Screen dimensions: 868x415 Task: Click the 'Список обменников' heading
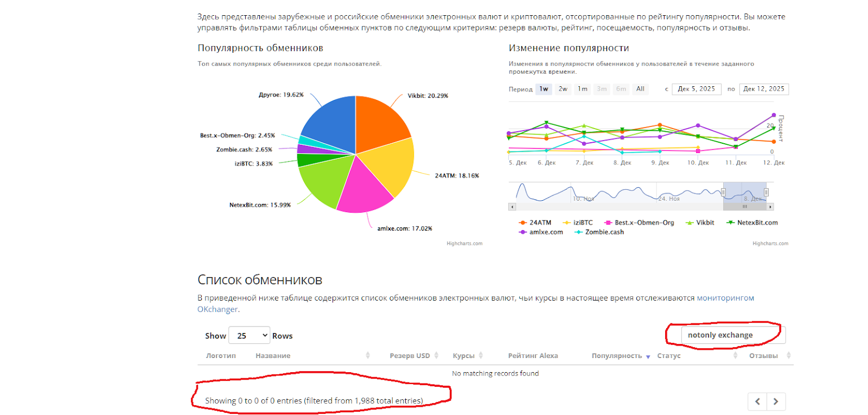(260, 280)
